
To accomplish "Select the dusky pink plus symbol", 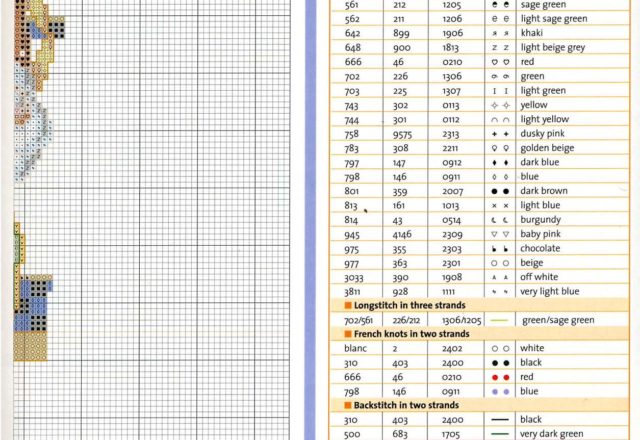I will coord(499,133).
